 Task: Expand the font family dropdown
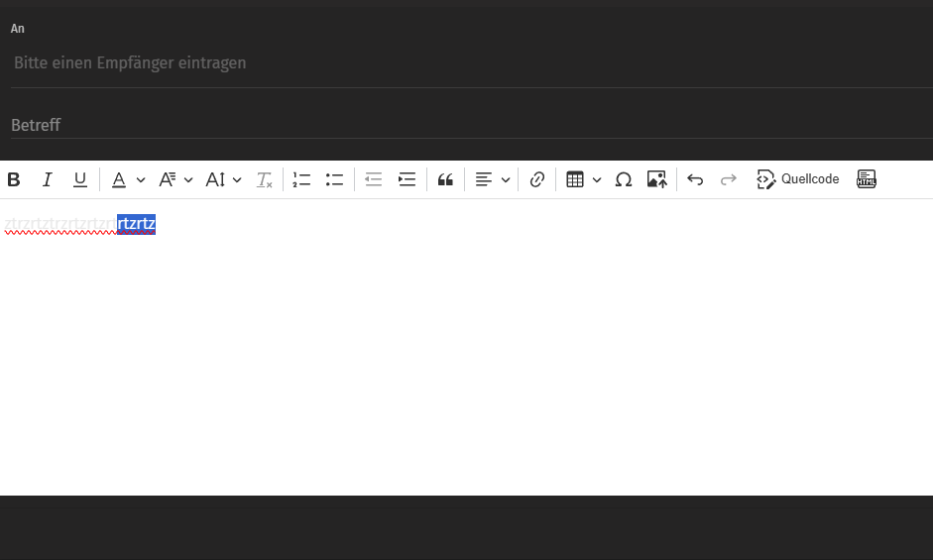click(187, 179)
